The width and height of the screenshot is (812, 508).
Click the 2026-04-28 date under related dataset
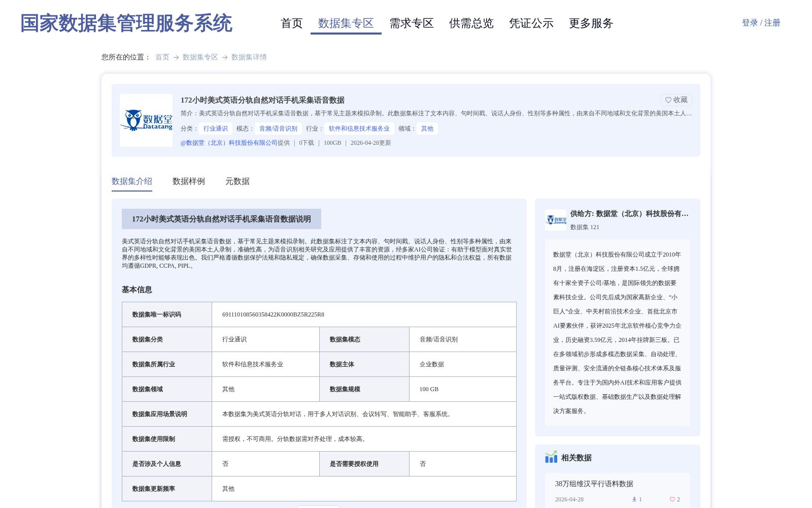(x=569, y=499)
